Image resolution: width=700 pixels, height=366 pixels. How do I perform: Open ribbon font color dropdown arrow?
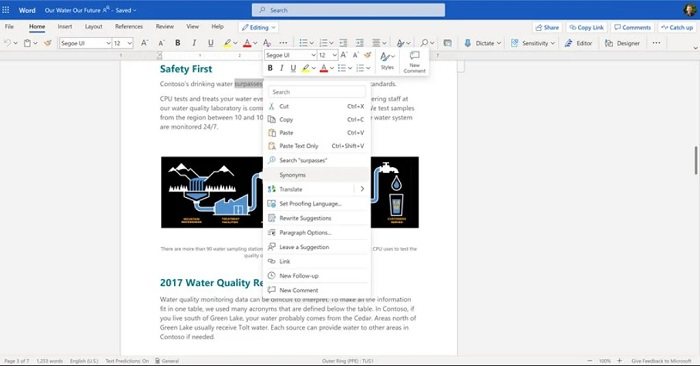[x=255, y=43]
